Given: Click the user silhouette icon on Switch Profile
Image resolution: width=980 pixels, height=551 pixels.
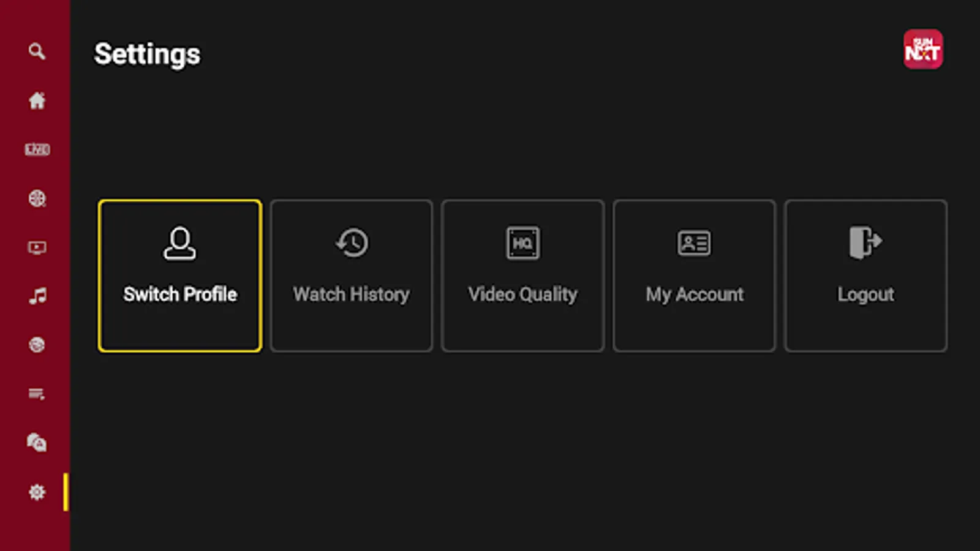Looking at the screenshot, I should tap(179, 243).
